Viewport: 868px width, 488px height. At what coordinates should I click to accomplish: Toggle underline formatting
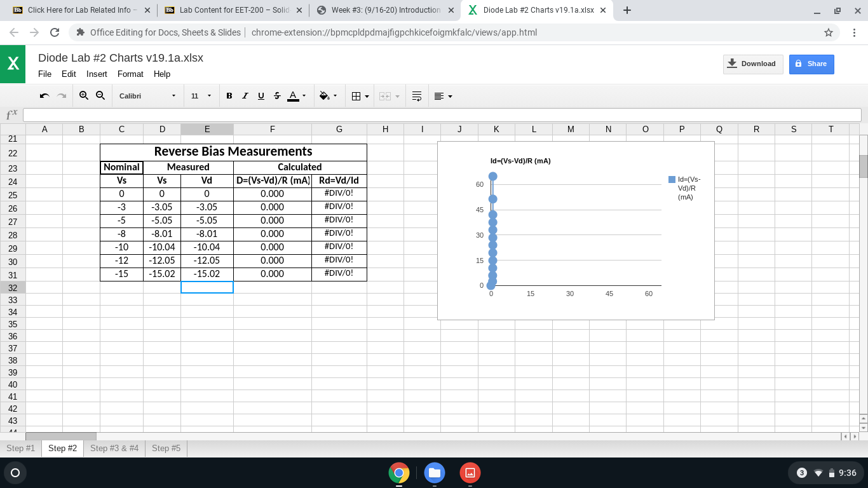[261, 96]
